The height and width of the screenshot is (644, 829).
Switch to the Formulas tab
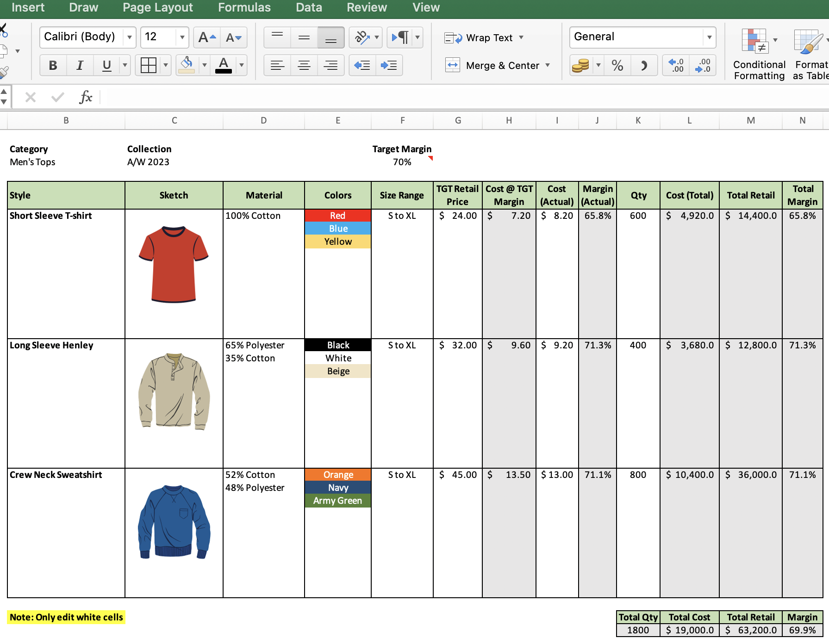tap(244, 8)
